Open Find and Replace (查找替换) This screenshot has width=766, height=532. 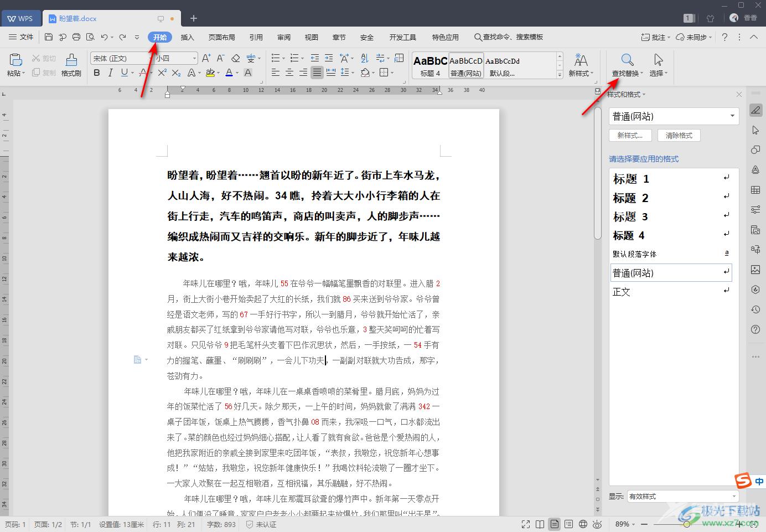627,65
